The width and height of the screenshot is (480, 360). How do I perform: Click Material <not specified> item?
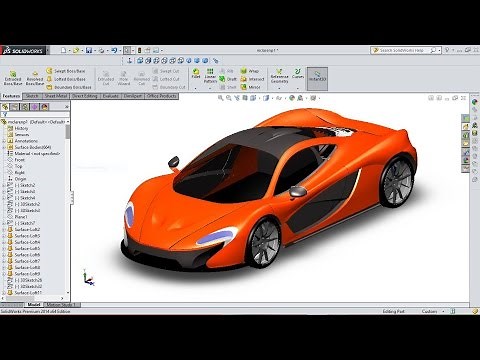pyautogui.click(x=34, y=154)
